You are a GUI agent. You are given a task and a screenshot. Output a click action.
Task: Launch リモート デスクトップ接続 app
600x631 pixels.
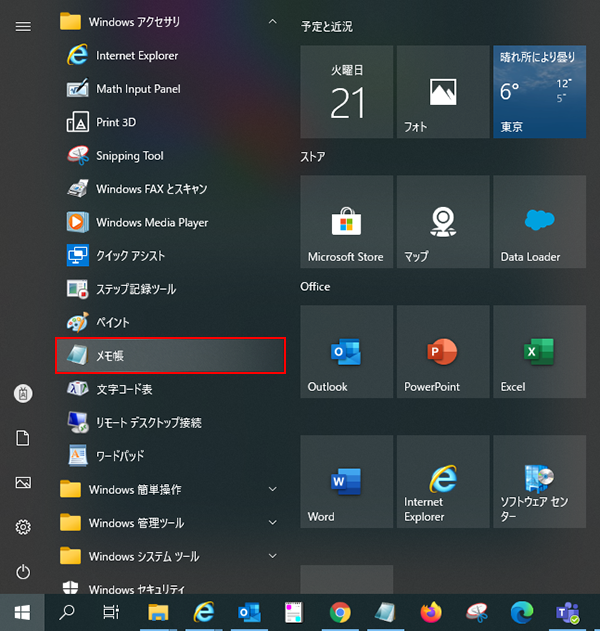pyautogui.click(x=148, y=423)
